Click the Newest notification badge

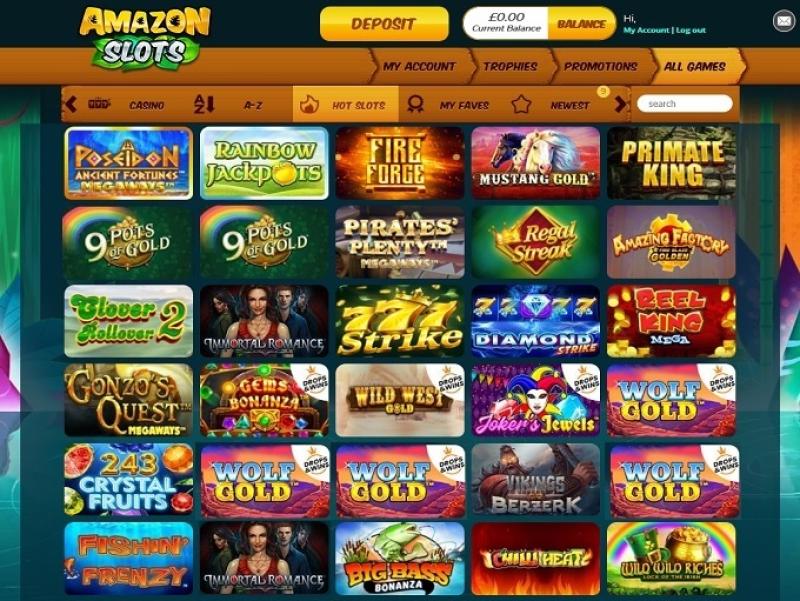[x=603, y=92]
